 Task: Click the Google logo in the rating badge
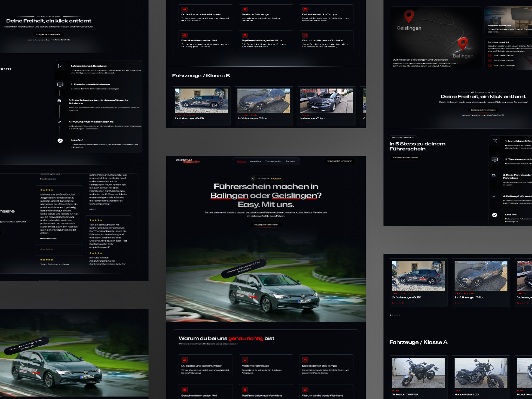pos(253,179)
